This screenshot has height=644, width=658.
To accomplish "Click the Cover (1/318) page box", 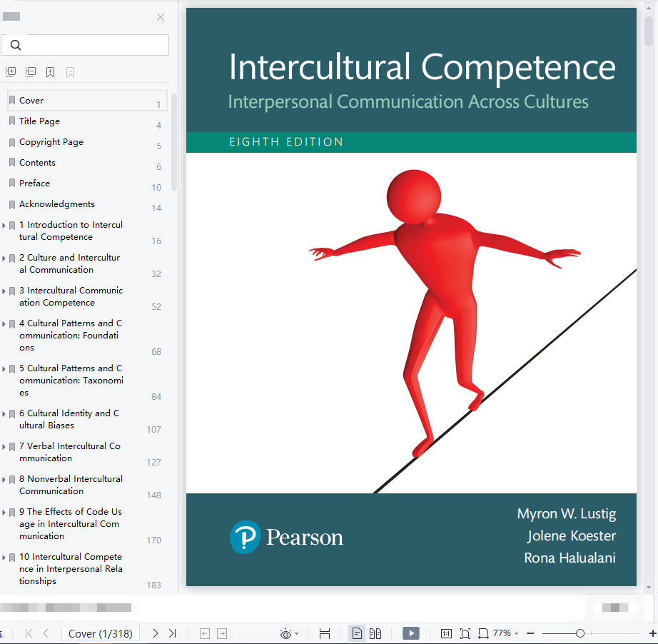I will 101,633.
